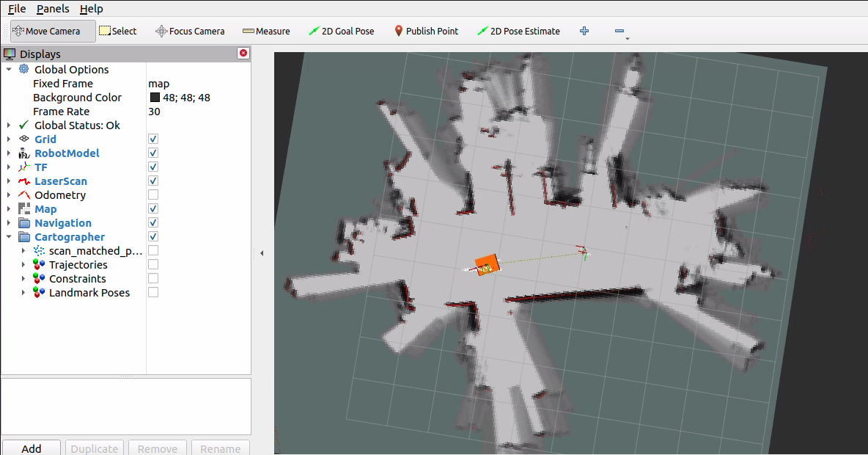
Task: Click the 2D Pose Estimate tool
Action: (x=518, y=31)
